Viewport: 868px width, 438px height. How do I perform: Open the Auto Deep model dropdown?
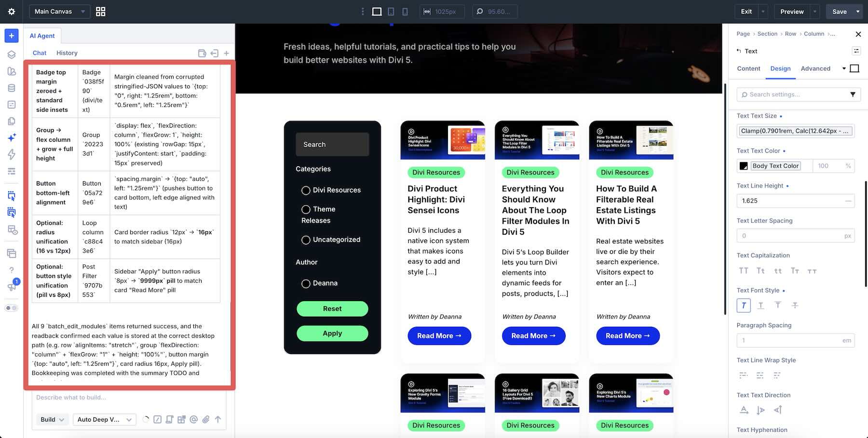pos(104,419)
